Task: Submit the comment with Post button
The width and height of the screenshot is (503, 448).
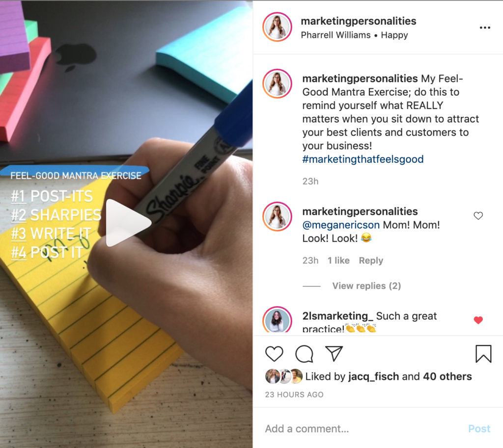Action: click(479, 428)
